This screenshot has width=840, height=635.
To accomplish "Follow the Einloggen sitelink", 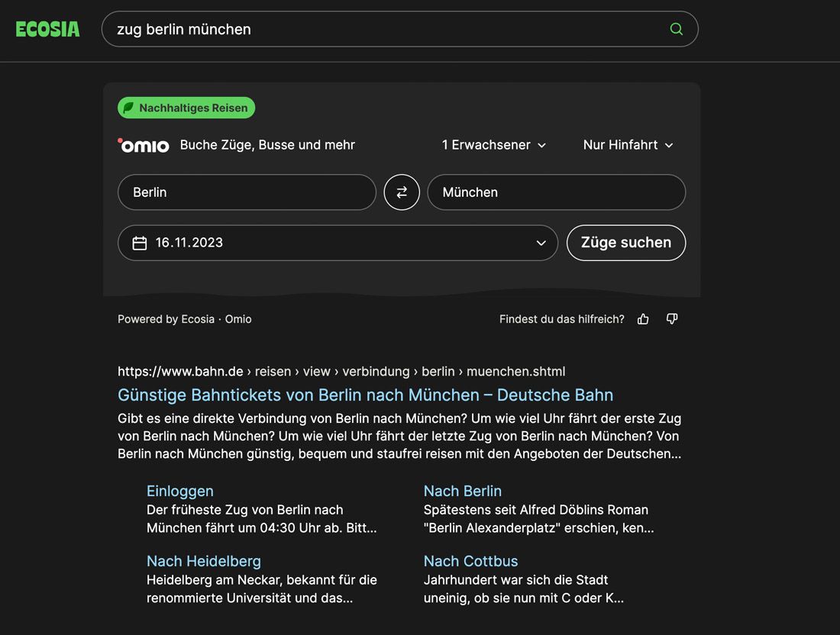I will coord(180,491).
